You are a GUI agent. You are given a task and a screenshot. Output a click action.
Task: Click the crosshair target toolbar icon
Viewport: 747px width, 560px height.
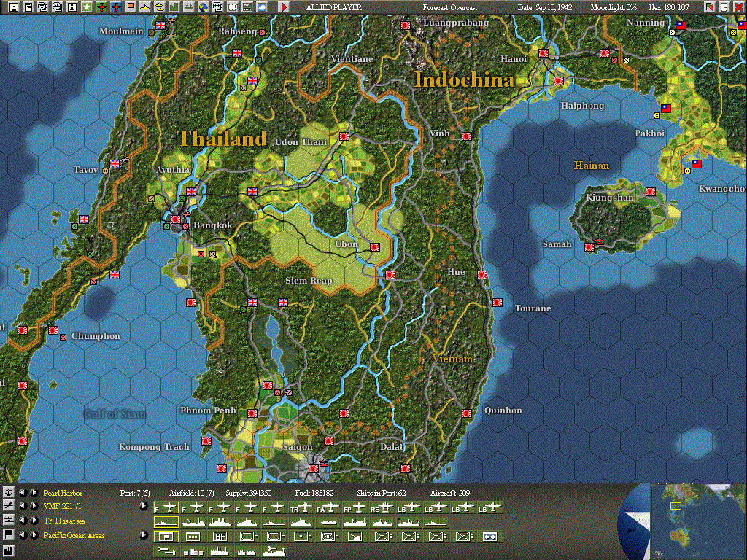tap(217, 7)
